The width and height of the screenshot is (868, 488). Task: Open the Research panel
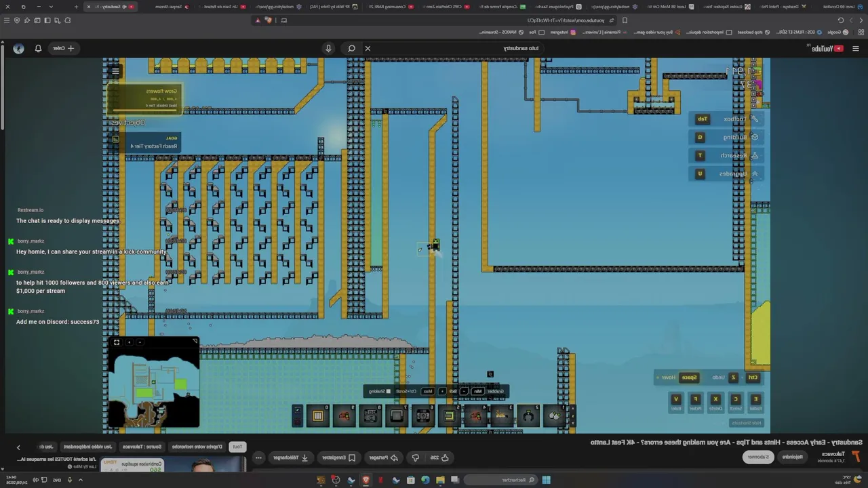point(726,155)
